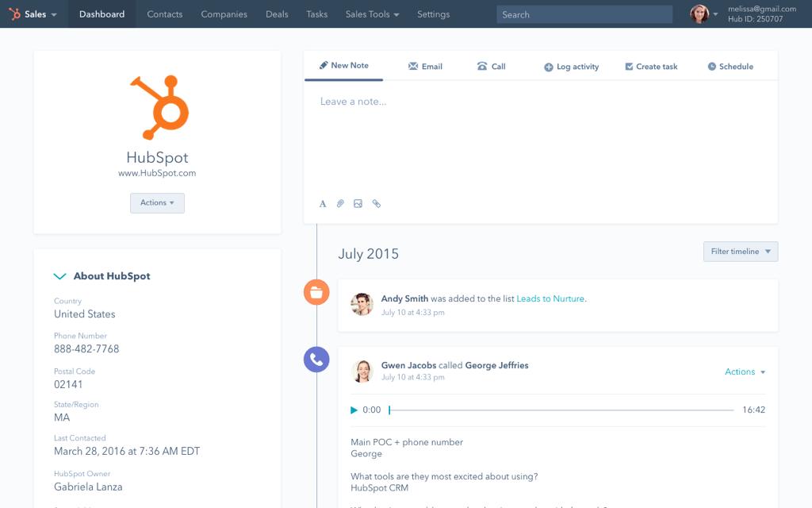Click the Gabriela Lanza owner value

click(x=88, y=487)
